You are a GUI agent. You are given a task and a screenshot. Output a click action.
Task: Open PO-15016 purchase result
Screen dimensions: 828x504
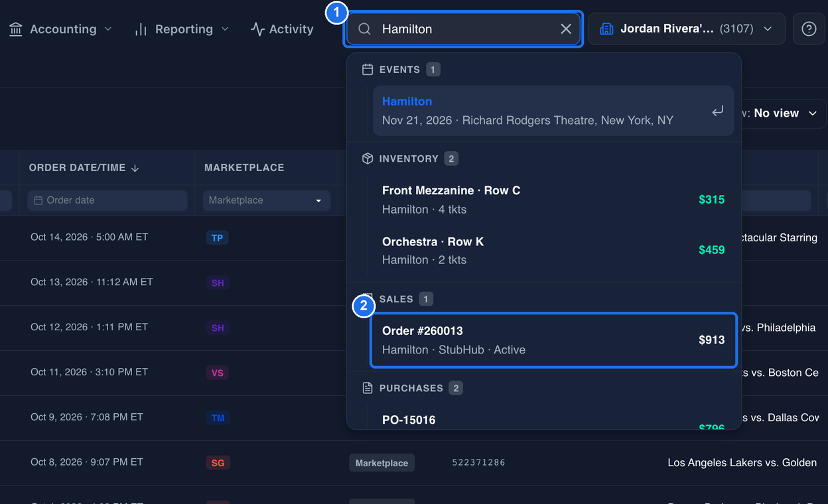(553, 418)
